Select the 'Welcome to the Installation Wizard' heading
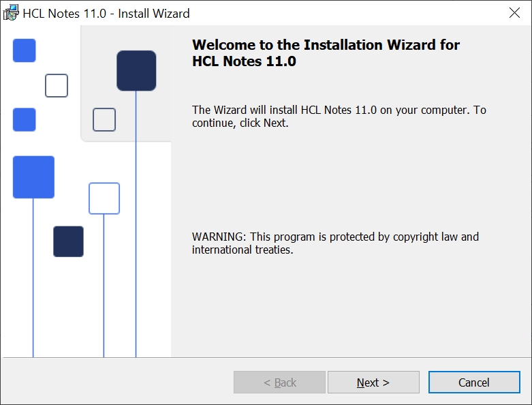The width and height of the screenshot is (532, 405). (326, 53)
